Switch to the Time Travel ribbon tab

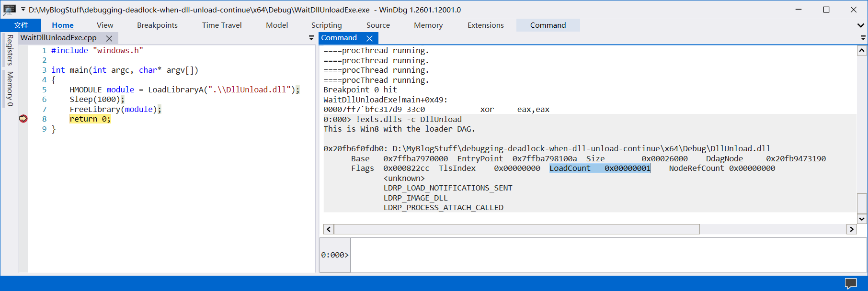222,25
